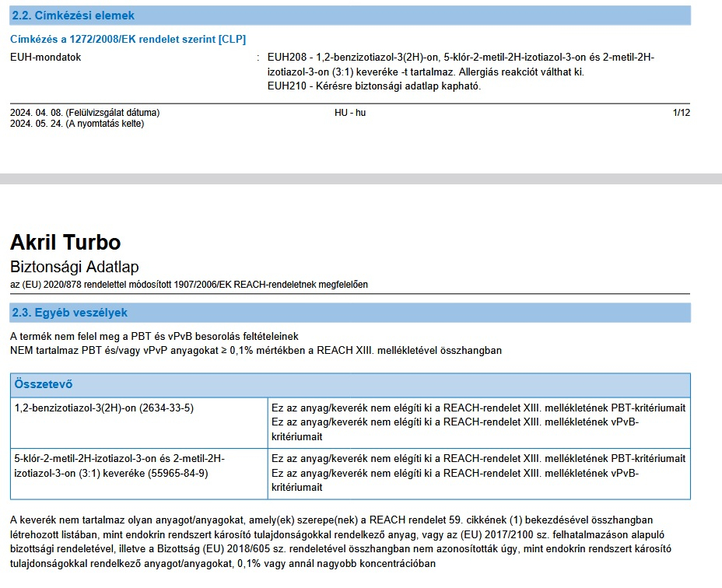The width and height of the screenshot is (722, 588).
Task: Click the "2.3. Egyéb veszélyek" section header
Action: [x=69, y=313]
